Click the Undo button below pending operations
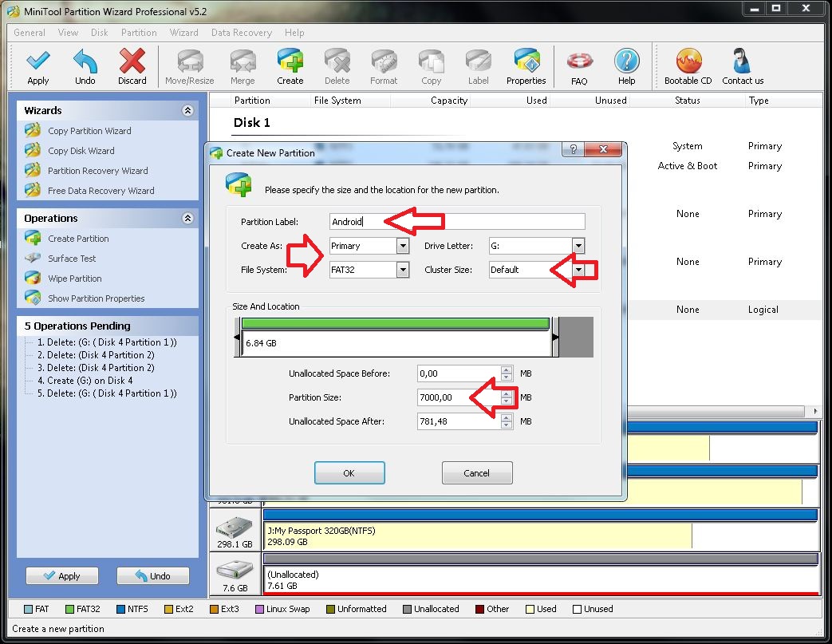Viewport: 832px width, 644px height. click(x=153, y=575)
